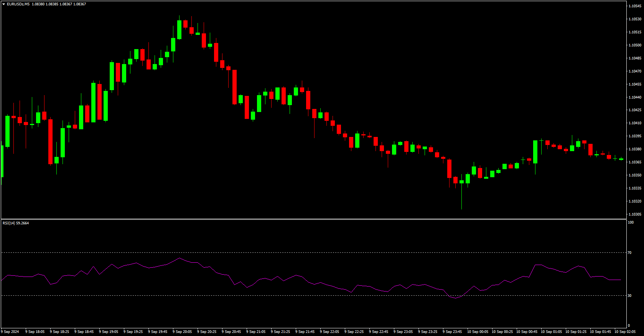Click RSI scale label 100
The image size is (644, 336).
(x=631, y=222)
